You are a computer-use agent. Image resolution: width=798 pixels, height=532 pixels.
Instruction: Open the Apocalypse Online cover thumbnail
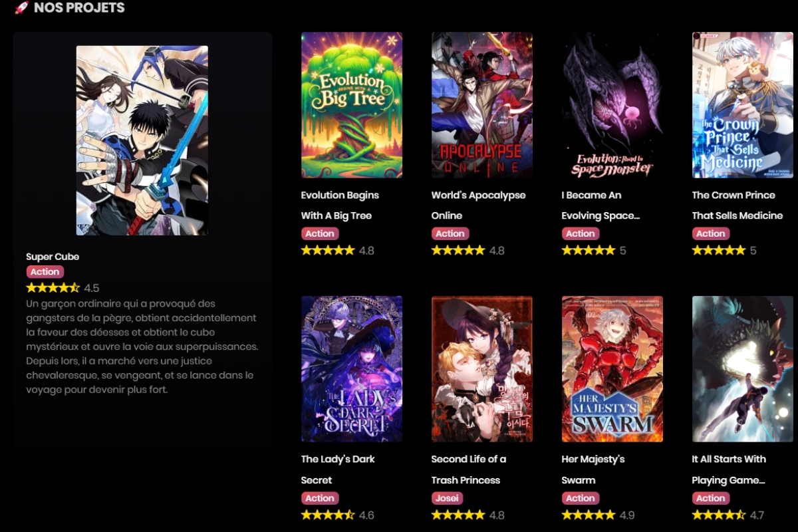pos(482,105)
